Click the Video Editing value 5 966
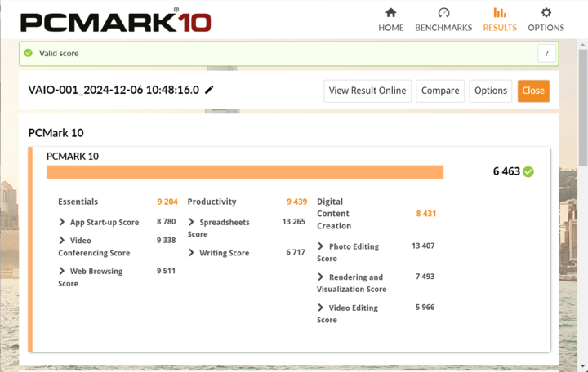Viewport: 588px width, 372px height. point(425,308)
